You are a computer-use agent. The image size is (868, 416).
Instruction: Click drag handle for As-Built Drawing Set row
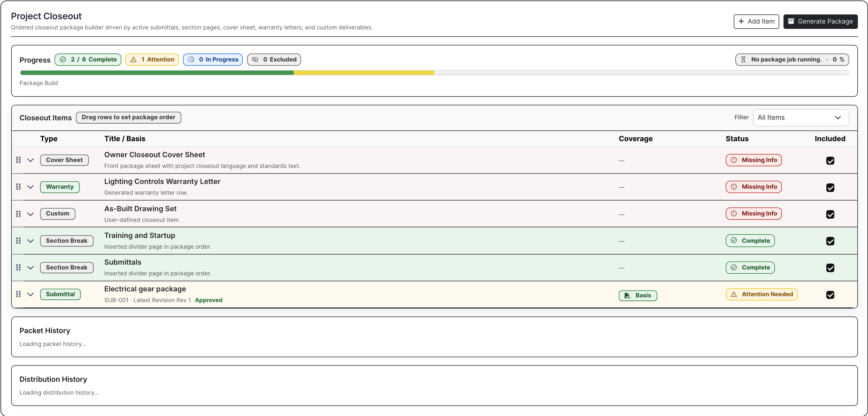click(18, 214)
